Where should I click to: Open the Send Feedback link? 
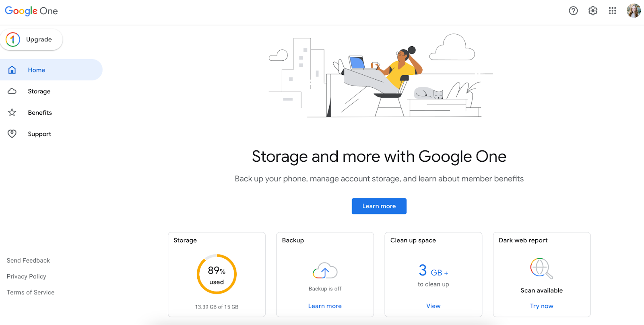point(28,261)
